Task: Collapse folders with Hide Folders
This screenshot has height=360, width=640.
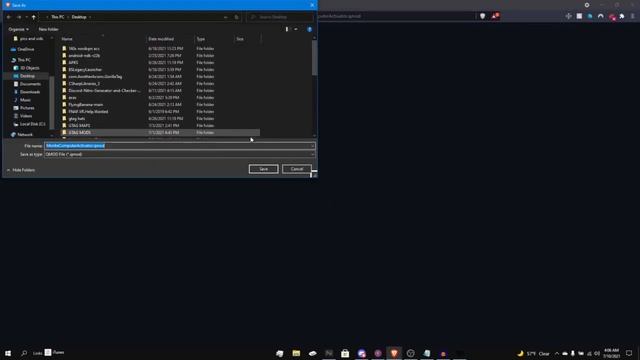Action: point(21,170)
